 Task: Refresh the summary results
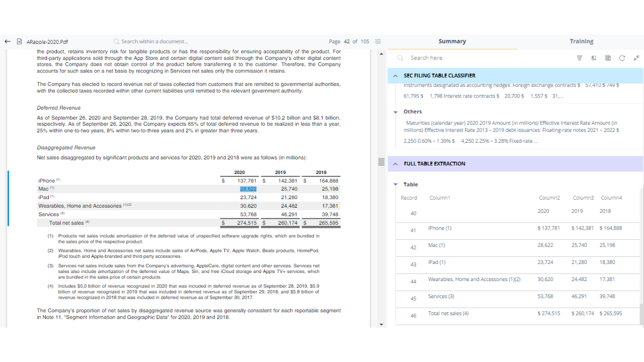pos(622,58)
